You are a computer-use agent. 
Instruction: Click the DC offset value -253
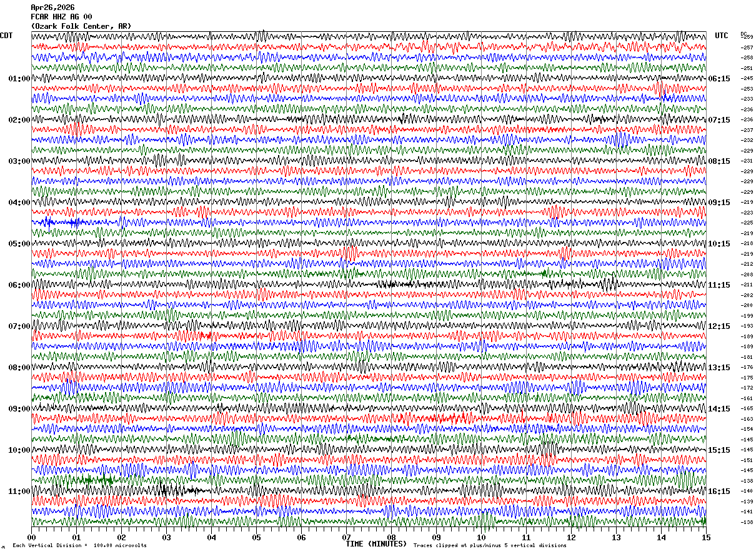[747, 89]
